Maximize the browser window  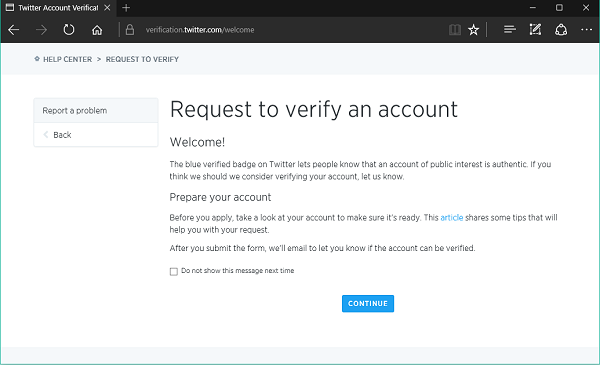point(559,8)
